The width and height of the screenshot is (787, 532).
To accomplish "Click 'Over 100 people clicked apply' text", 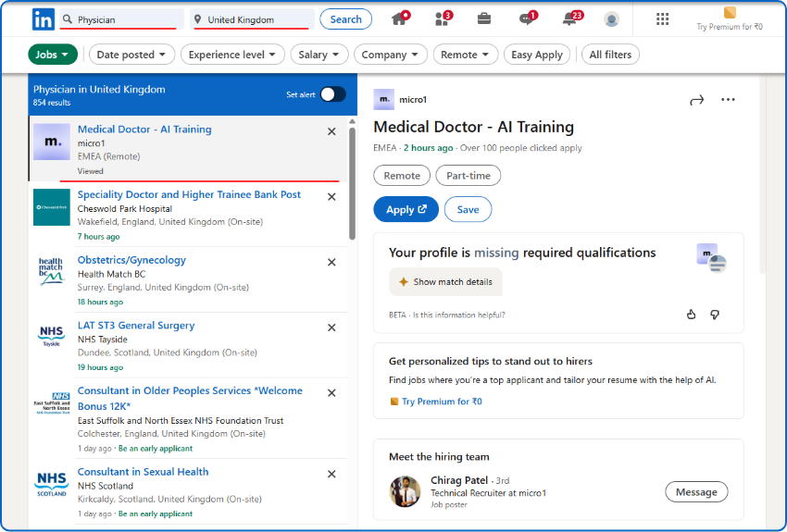I will click(521, 148).
